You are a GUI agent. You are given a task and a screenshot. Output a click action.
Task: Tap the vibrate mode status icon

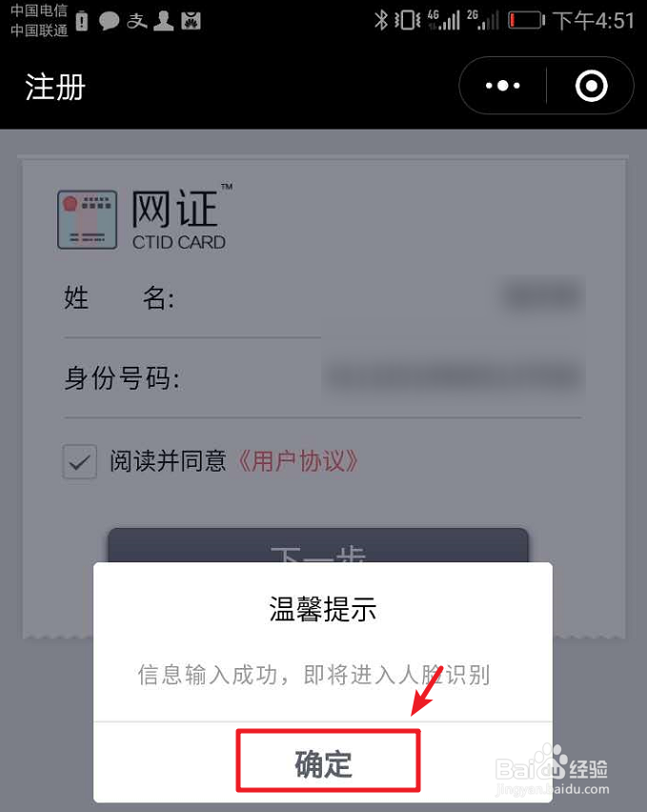coord(407,20)
